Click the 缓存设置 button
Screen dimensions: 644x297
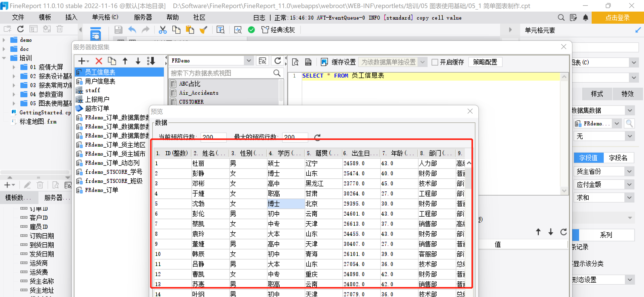tap(338, 62)
